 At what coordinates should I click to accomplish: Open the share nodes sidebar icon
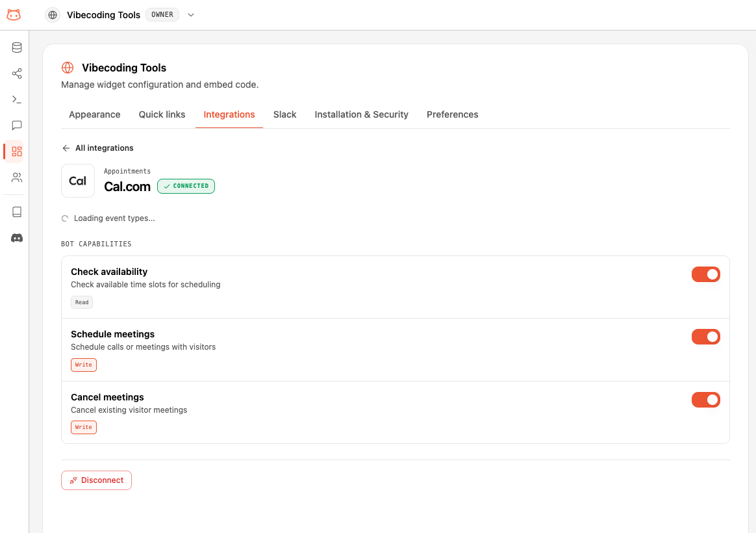click(x=17, y=73)
